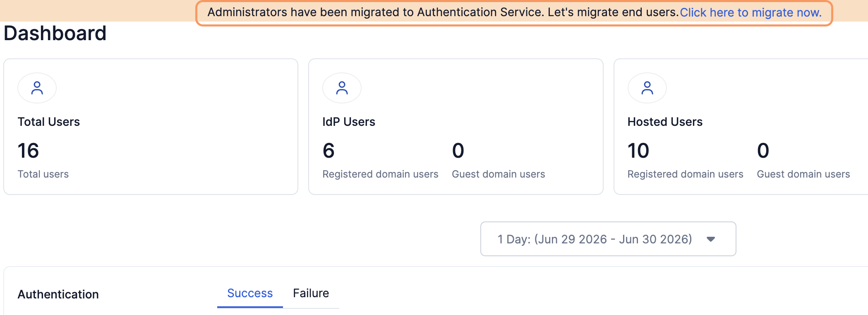Click the 'IdP Users' card title
The height and width of the screenshot is (315, 868).
coord(349,122)
